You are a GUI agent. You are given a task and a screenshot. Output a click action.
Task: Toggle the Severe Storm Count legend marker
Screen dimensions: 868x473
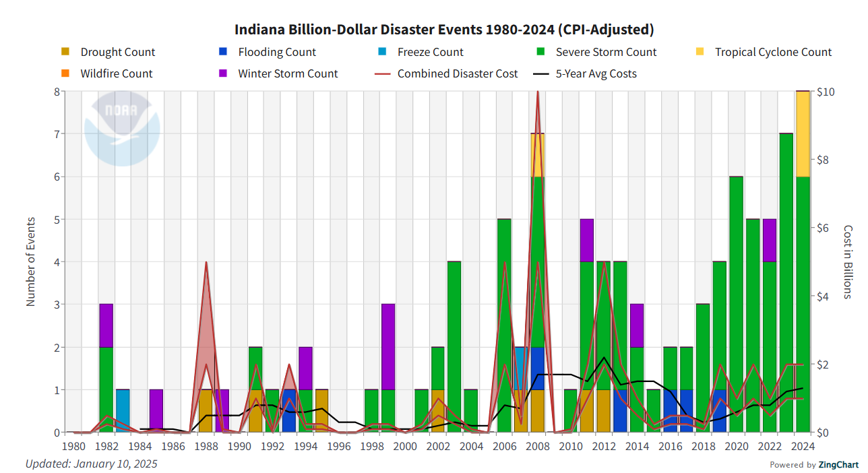540,52
